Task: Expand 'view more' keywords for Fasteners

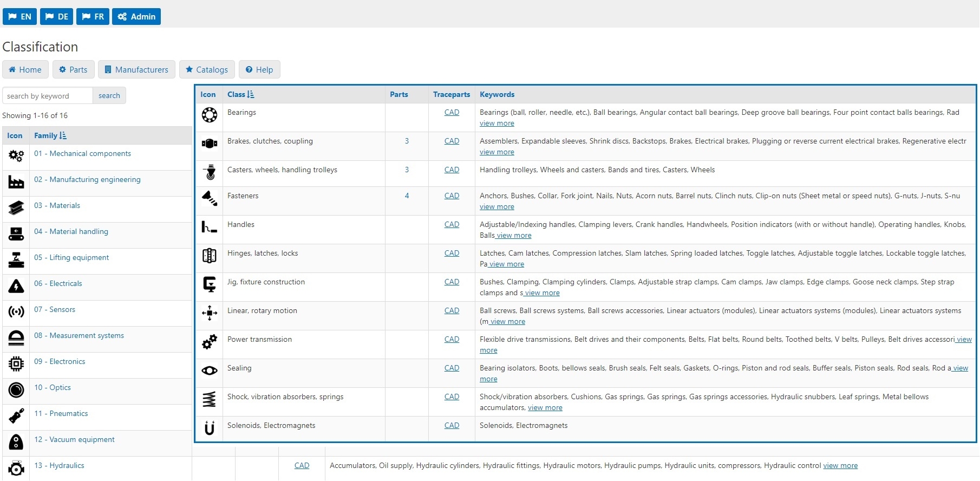Action: point(497,207)
